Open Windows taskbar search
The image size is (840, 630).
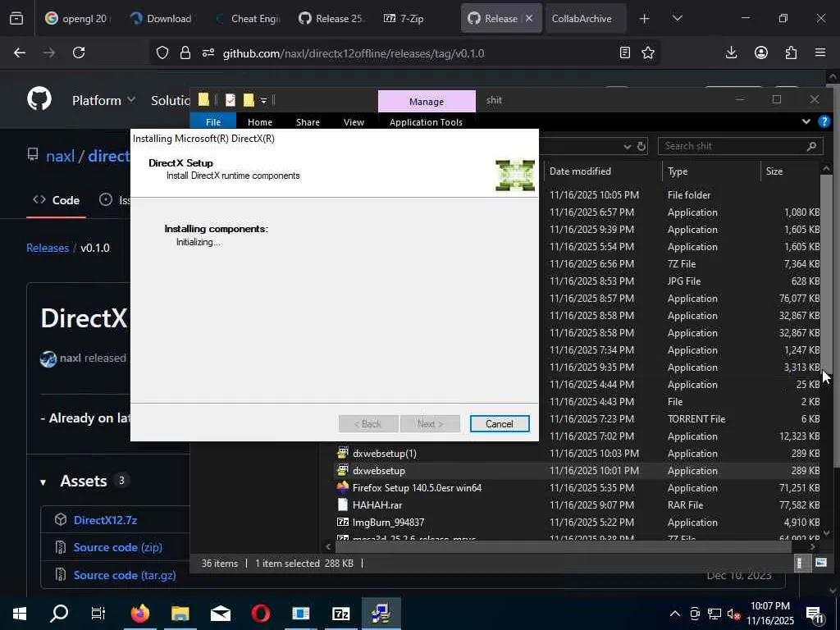[59, 614]
